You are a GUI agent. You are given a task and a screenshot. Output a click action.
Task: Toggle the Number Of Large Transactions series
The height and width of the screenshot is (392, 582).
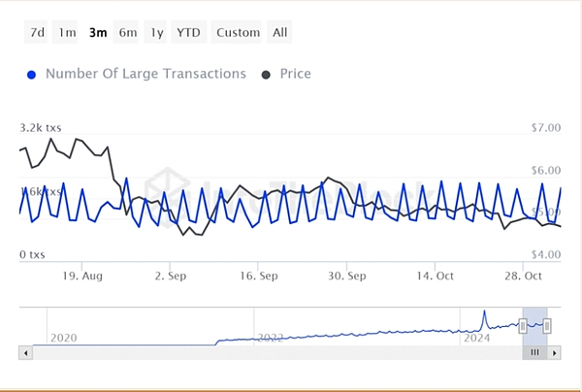coord(145,74)
